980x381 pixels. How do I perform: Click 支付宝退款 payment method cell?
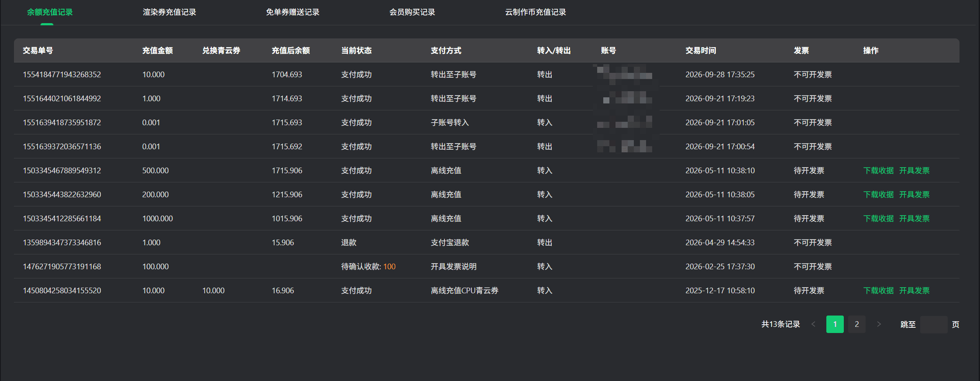(x=450, y=243)
